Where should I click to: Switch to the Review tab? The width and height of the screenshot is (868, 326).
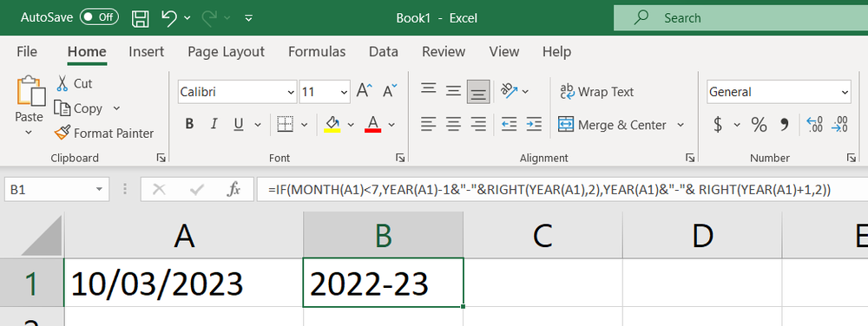point(444,52)
